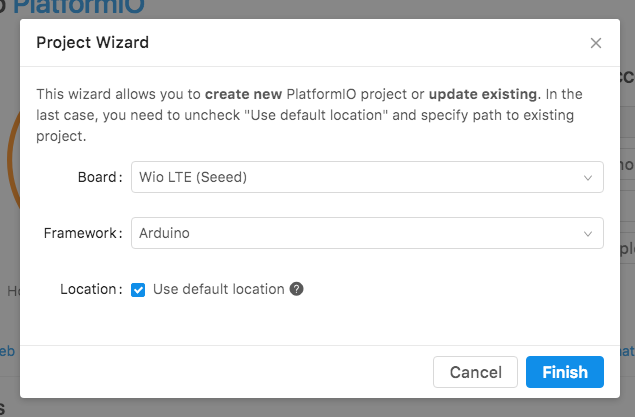The width and height of the screenshot is (635, 417).
Task: Click the Board dropdown chevron arrow
Action: click(x=588, y=178)
